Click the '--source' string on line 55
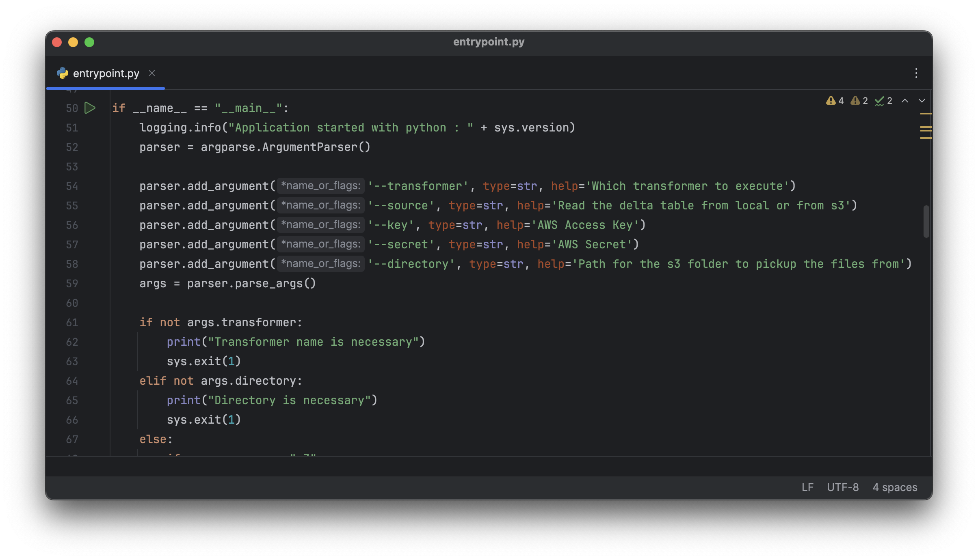 click(401, 206)
